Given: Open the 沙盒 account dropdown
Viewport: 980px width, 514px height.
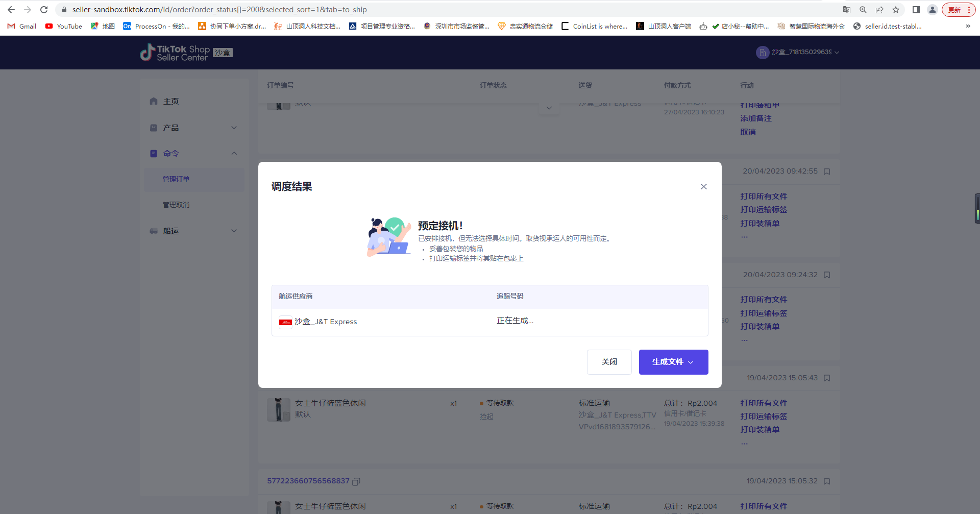Looking at the screenshot, I should pyautogui.click(x=798, y=52).
